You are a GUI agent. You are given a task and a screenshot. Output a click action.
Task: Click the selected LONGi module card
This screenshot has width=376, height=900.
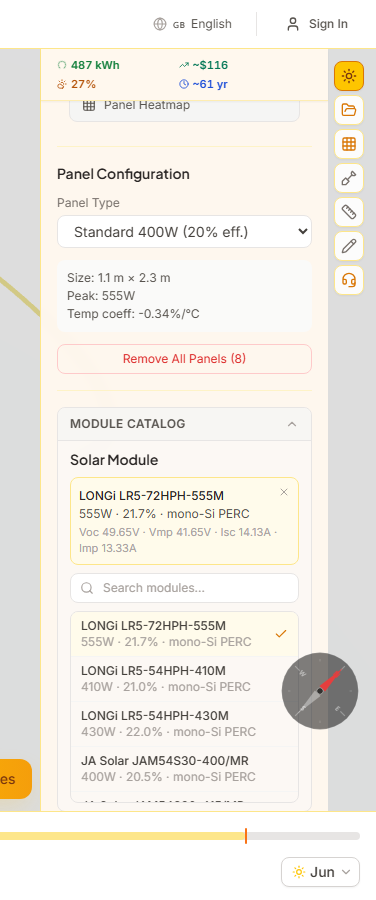click(x=184, y=521)
